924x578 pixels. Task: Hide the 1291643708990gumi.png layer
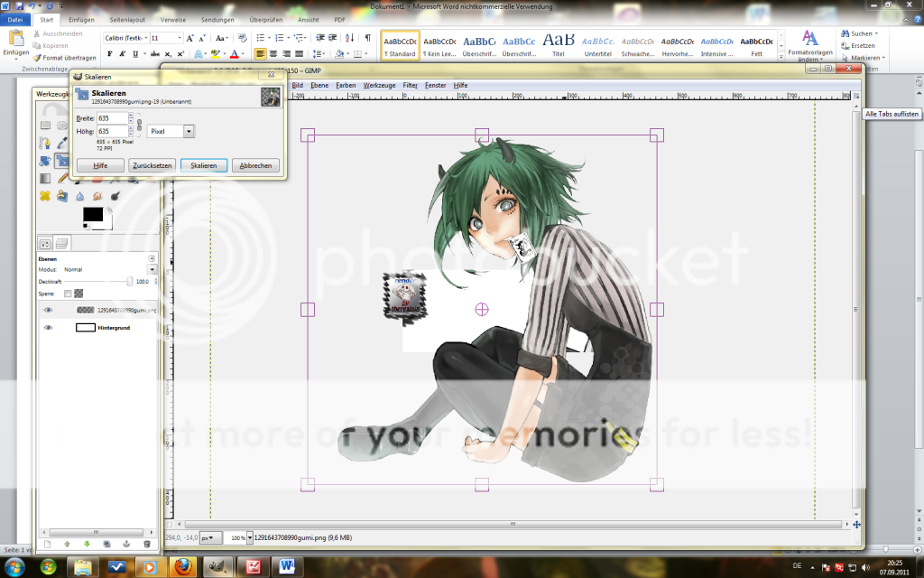tap(49, 310)
